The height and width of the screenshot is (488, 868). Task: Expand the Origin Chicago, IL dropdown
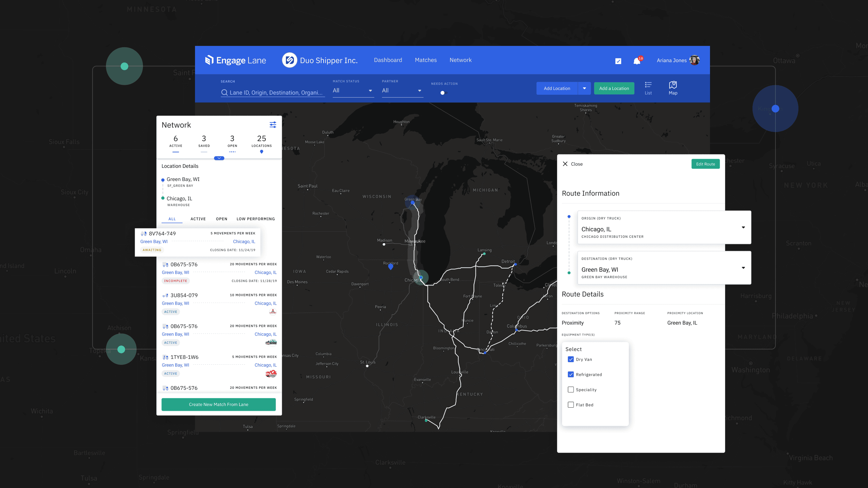(x=743, y=227)
